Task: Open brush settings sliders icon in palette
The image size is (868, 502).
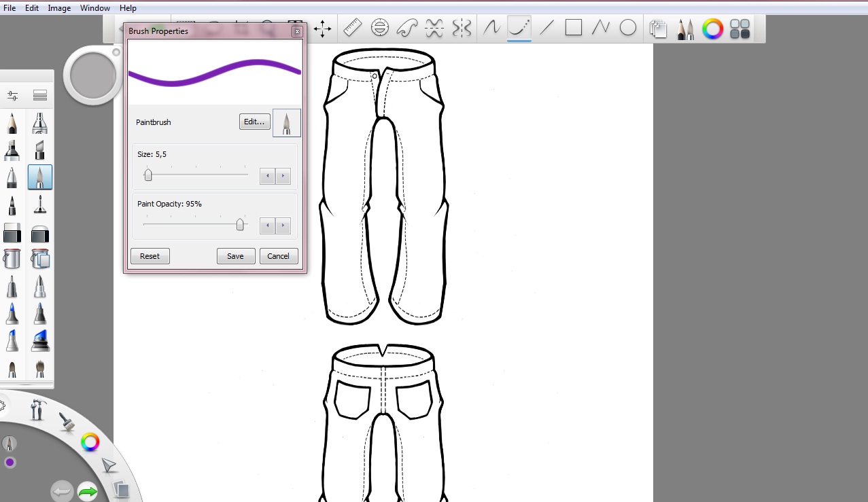Action: [12, 95]
